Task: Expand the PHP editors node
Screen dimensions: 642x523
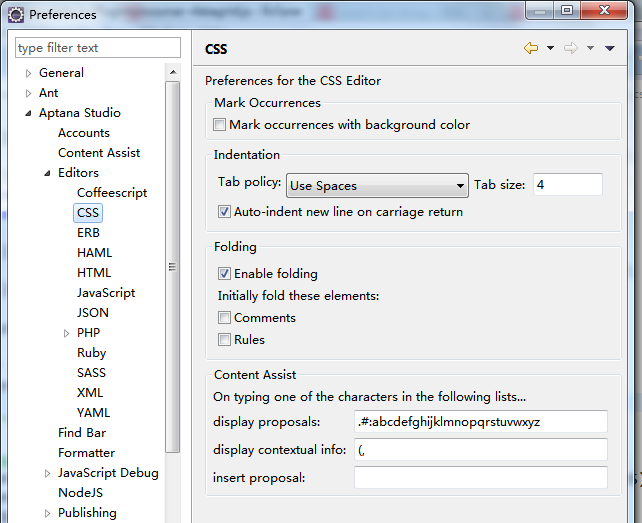Action: (66, 333)
